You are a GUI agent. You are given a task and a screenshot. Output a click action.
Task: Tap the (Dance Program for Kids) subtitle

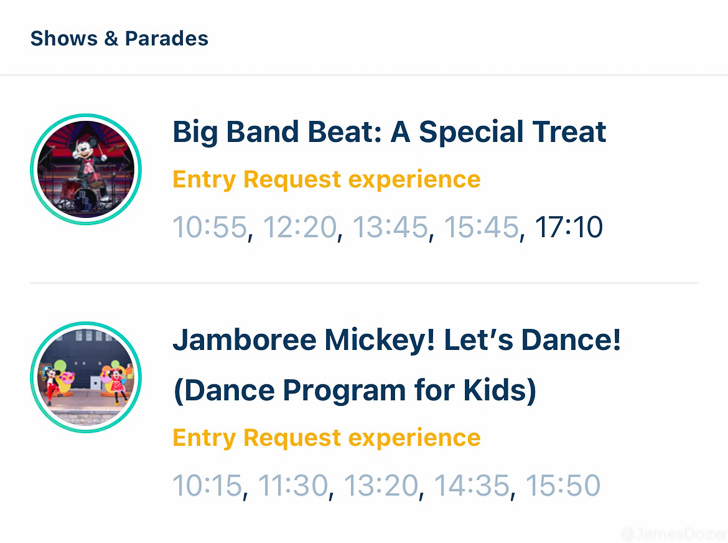355,390
